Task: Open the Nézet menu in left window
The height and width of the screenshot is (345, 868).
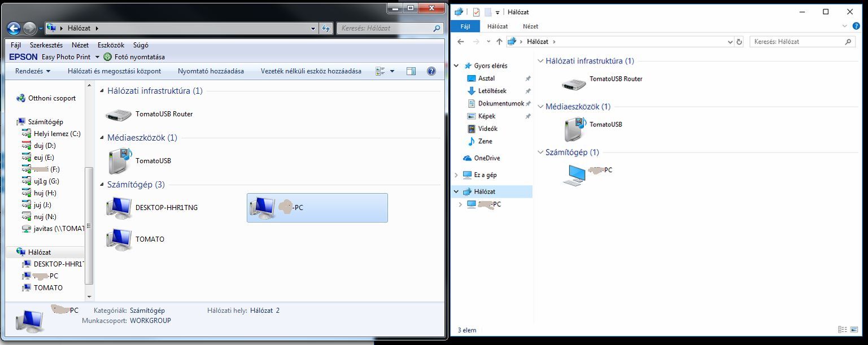Action: point(80,45)
